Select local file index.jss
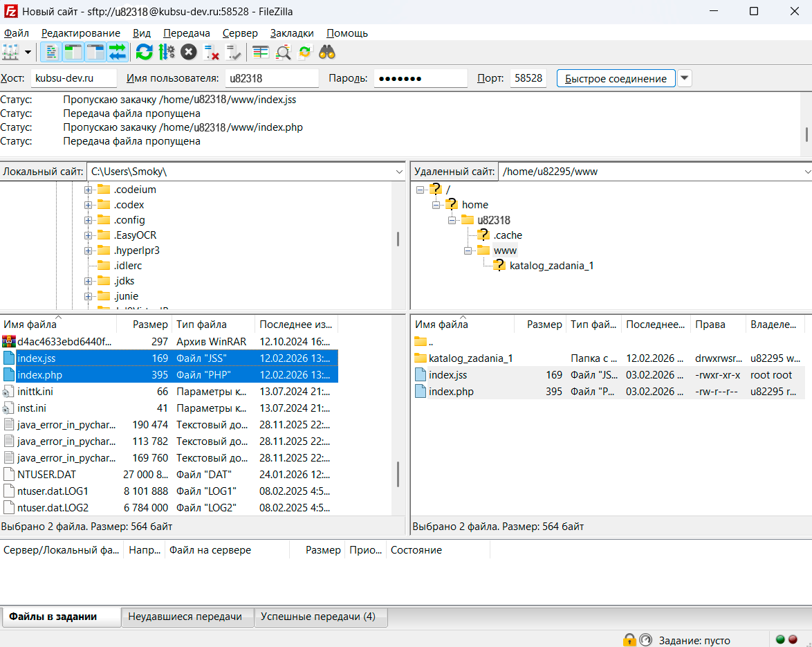812x647 pixels. (169, 358)
